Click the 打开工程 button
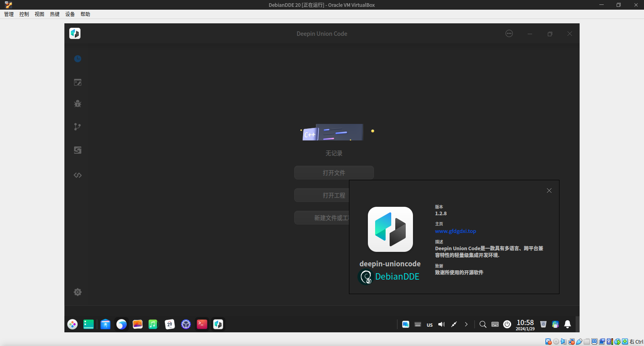Screen dimensions: 644x346 pyautogui.click(x=322, y=195)
